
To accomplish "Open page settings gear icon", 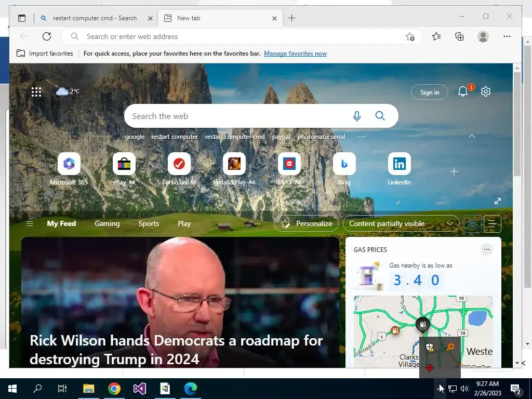I will coord(486,91).
